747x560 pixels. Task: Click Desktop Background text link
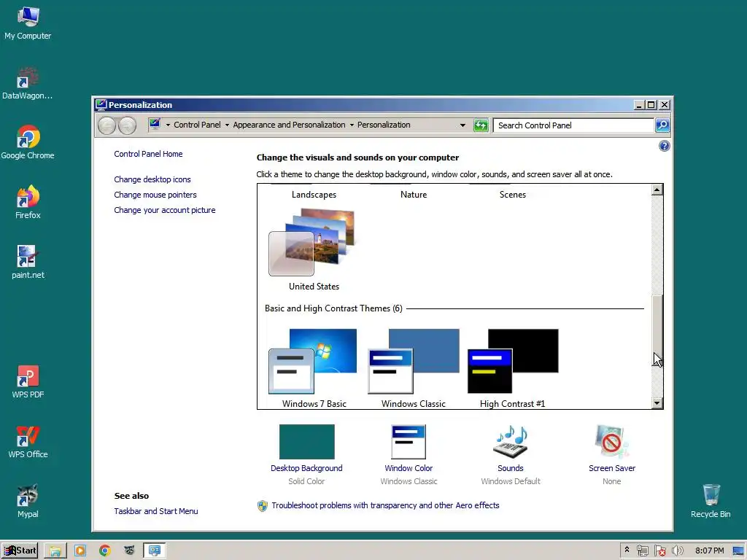point(306,468)
